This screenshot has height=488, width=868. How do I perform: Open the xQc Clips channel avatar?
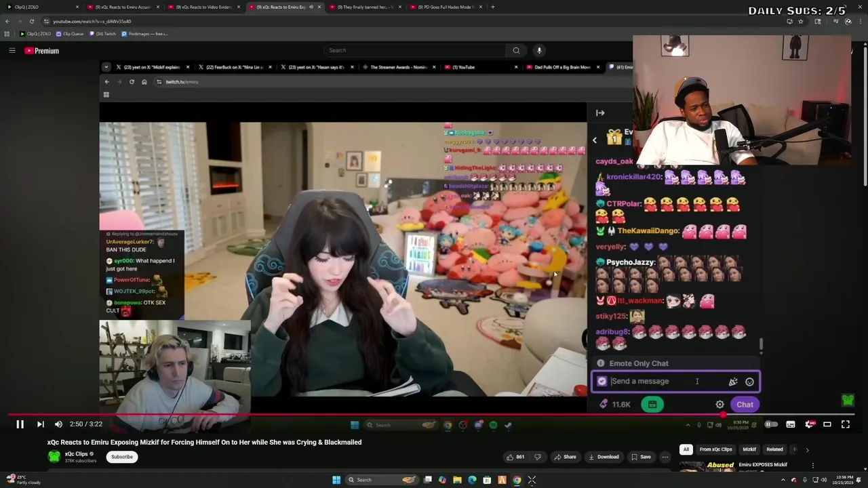click(x=54, y=457)
